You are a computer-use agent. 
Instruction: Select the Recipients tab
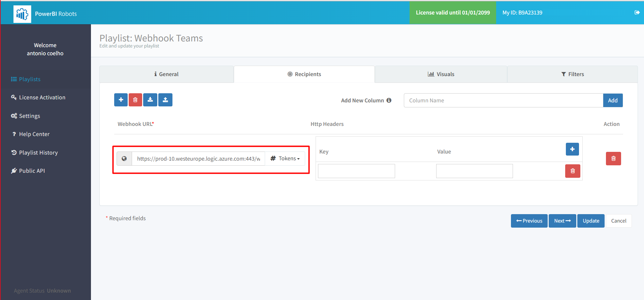pos(304,74)
